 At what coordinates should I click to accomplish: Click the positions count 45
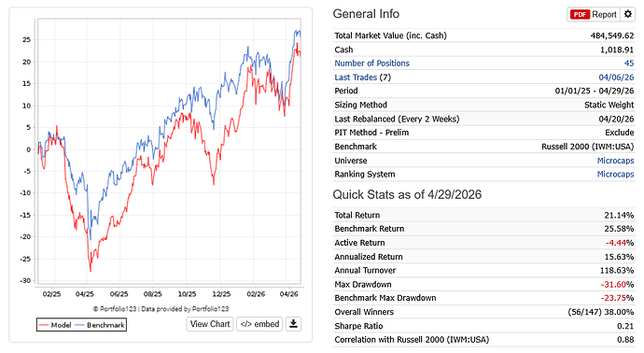[629, 64]
